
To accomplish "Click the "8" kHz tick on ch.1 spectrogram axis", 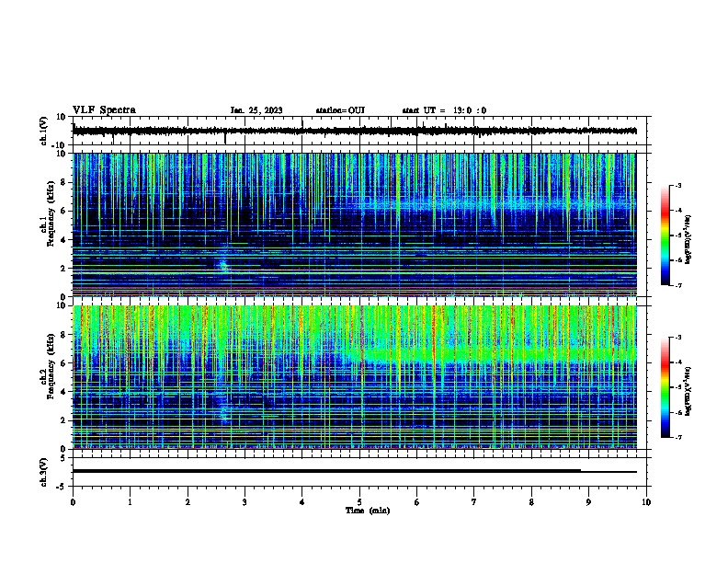I will 63,182.
